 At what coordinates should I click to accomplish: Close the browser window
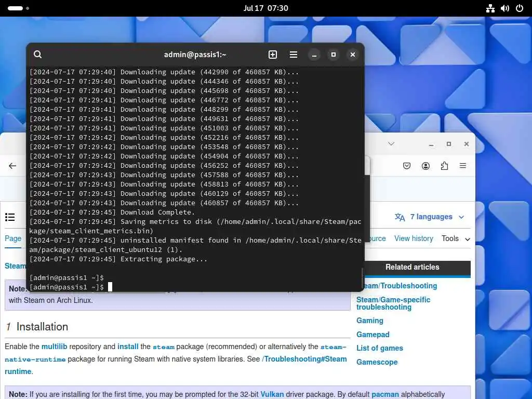tap(467, 144)
